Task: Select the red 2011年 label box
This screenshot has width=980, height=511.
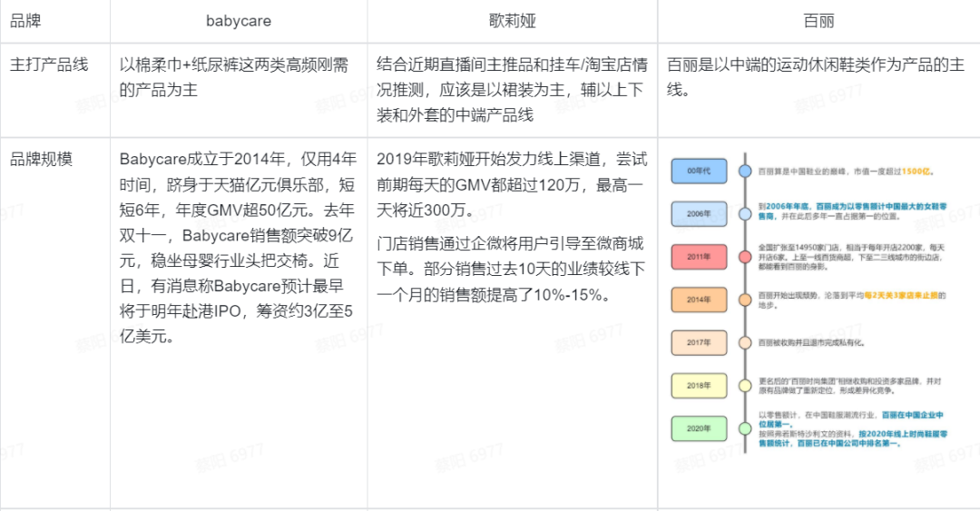Action: coord(698,257)
